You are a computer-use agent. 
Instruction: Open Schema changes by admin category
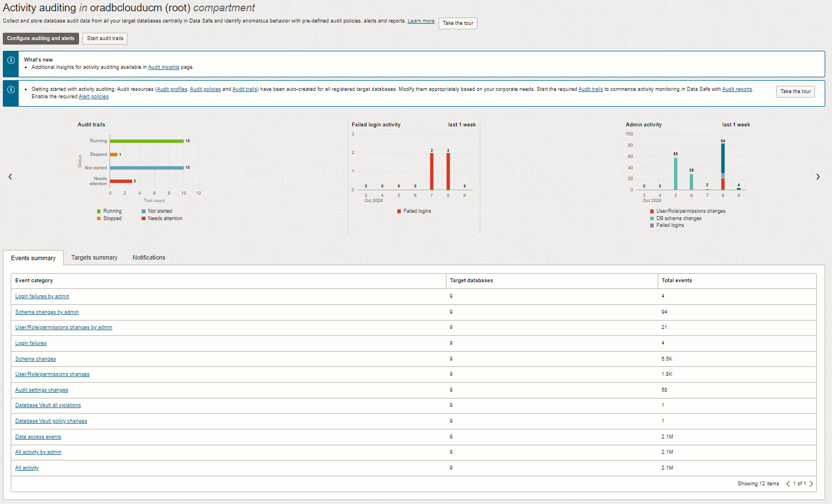[x=47, y=312]
